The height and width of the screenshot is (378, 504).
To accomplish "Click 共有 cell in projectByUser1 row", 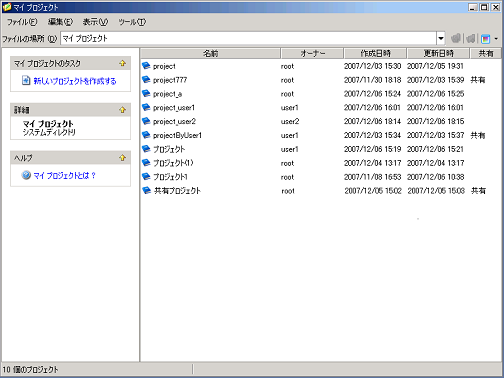I will (x=478, y=135).
